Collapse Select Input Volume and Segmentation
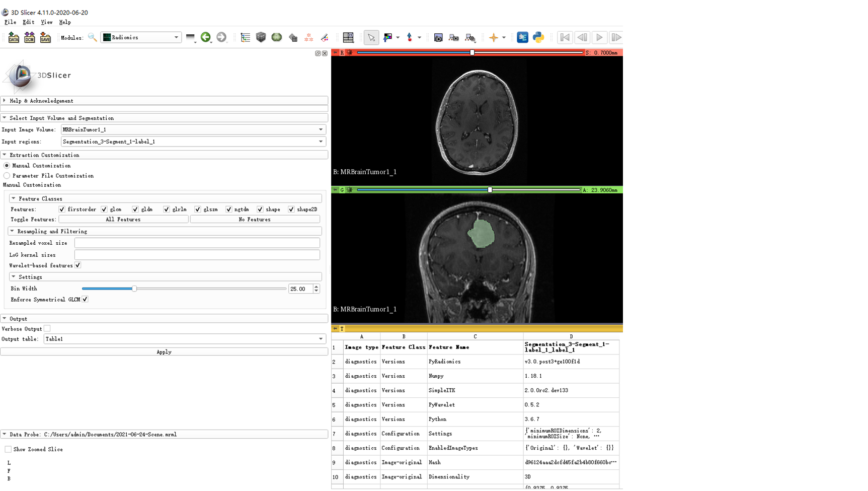868x491 pixels. (x=164, y=118)
